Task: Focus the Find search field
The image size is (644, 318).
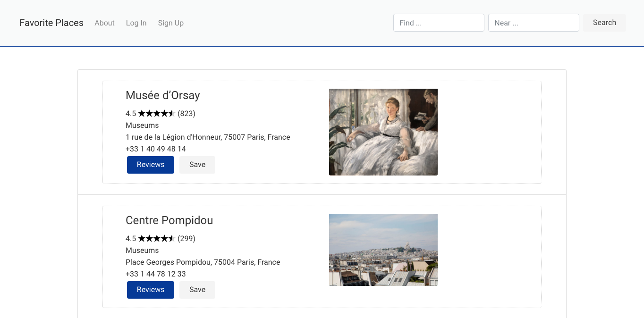Action: pyautogui.click(x=439, y=23)
